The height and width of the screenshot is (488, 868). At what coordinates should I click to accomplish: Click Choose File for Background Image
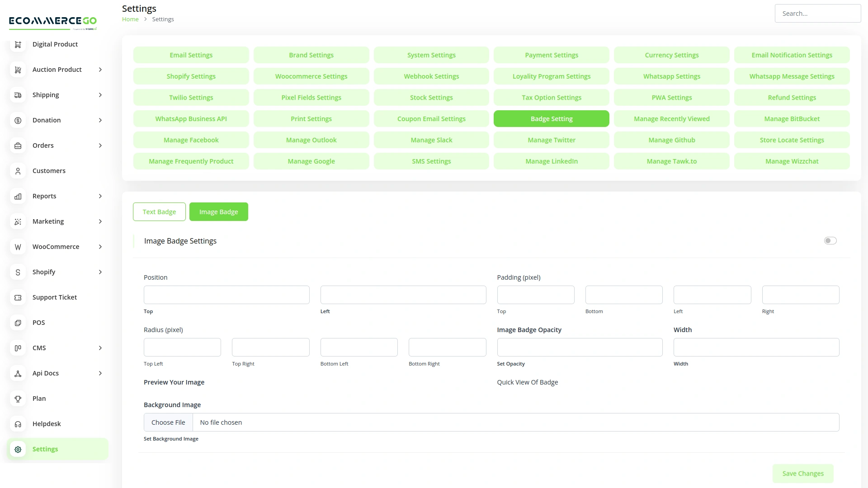168,422
